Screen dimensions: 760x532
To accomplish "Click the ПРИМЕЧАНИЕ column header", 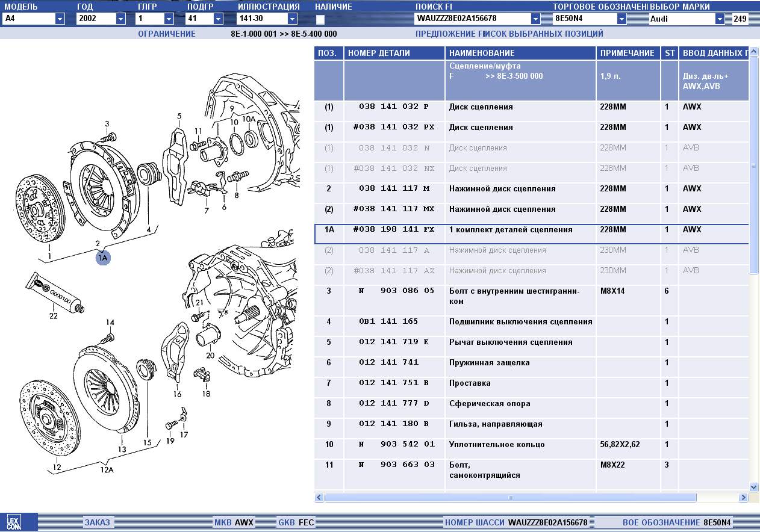I will [629, 53].
